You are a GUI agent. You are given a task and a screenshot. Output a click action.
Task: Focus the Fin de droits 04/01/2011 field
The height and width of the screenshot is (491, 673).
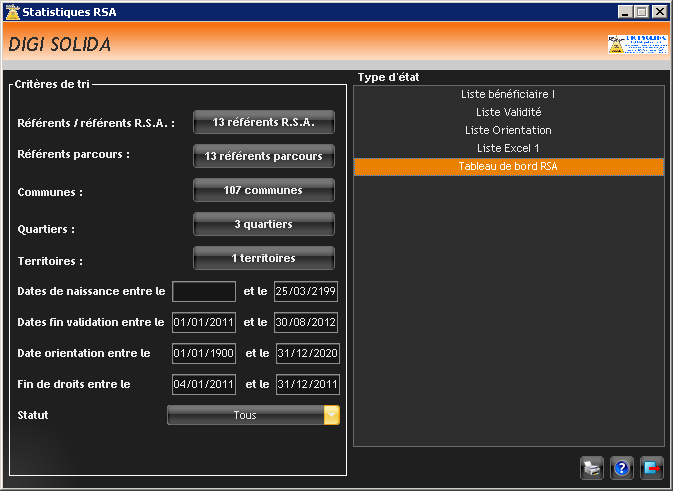(x=204, y=385)
